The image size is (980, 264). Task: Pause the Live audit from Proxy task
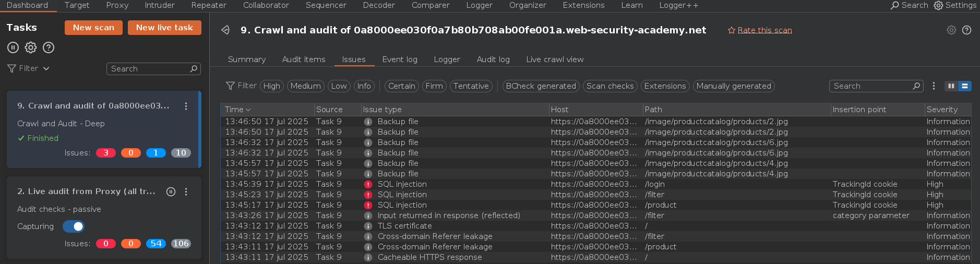(171, 191)
